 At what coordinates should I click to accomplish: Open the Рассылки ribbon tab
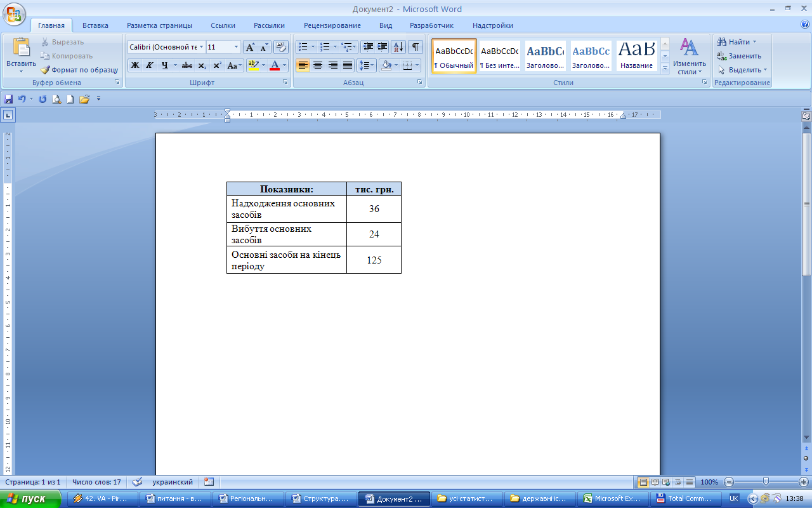click(269, 25)
